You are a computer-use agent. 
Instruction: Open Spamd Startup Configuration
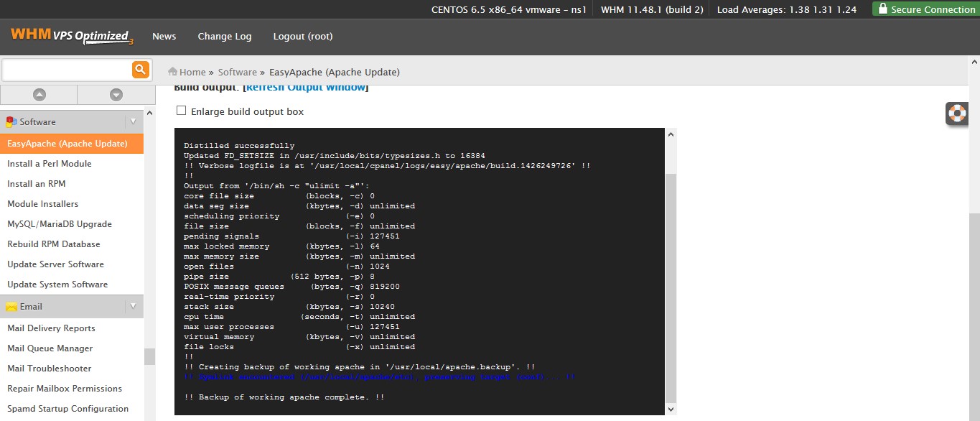pos(68,409)
